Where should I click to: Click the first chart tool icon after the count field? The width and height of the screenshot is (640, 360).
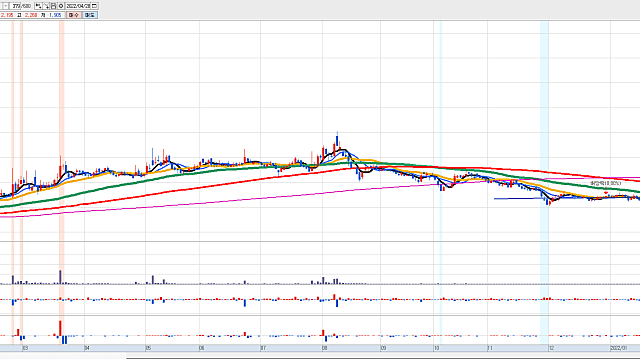(38, 6)
